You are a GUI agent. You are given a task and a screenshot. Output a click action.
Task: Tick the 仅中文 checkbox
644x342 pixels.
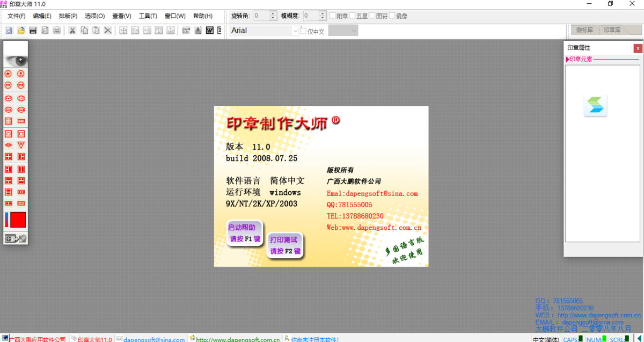(x=304, y=31)
